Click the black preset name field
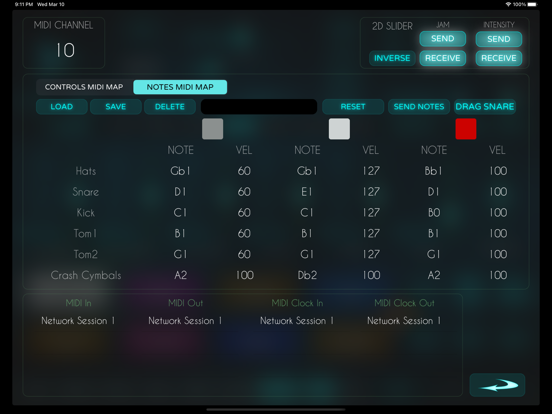The height and width of the screenshot is (414, 552). coord(259,107)
